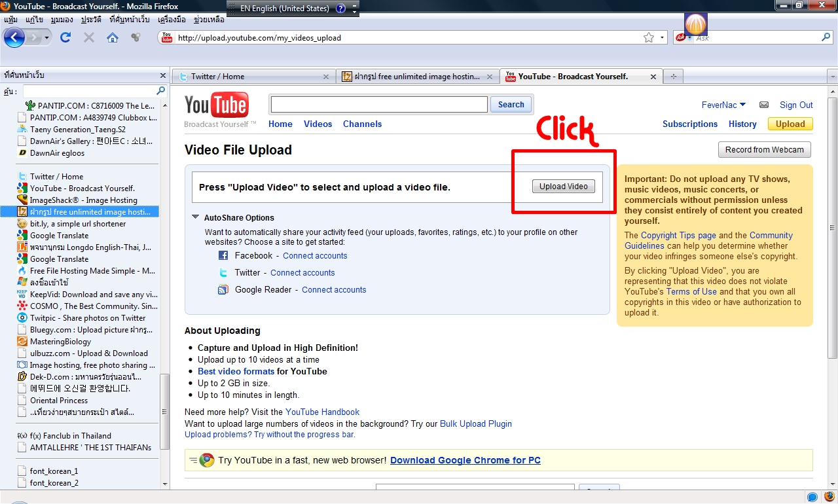
Task: Open the bit.ly url shortener bookmark
Action: coord(78,224)
